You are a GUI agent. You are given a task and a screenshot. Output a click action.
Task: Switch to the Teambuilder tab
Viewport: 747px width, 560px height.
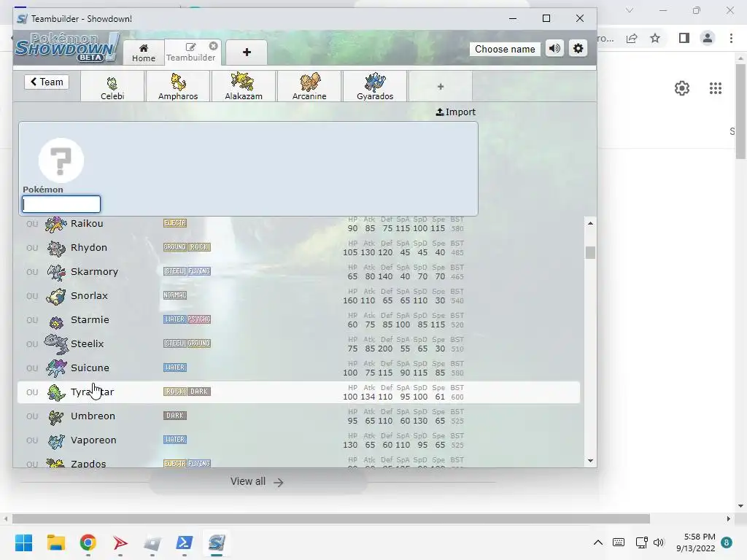[190, 52]
